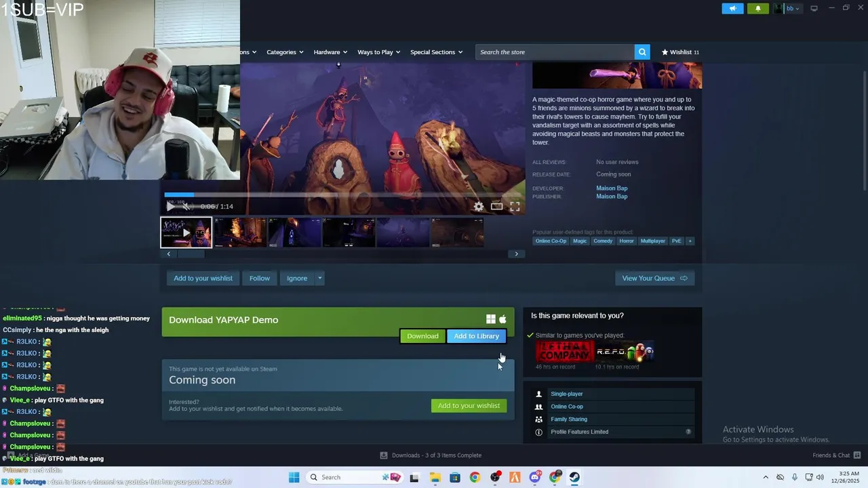
Task: Open the video player settings gear
Action: point(479,207)
